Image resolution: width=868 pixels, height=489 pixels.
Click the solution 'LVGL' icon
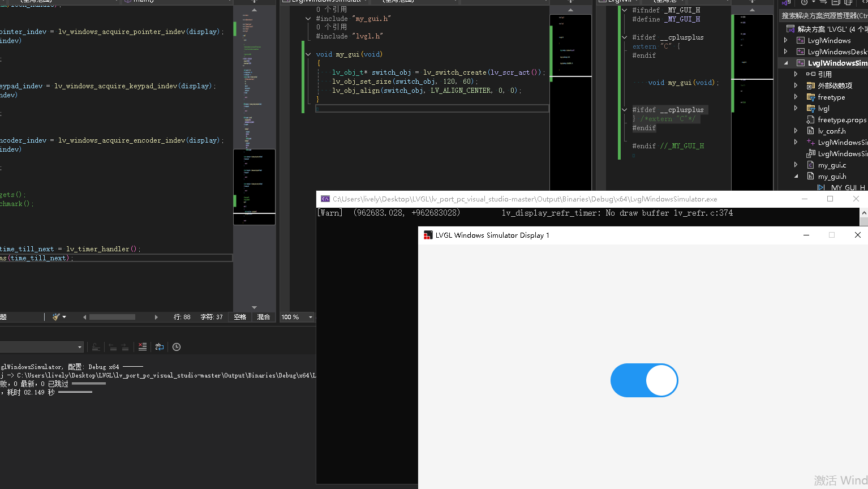coord(790,29)
